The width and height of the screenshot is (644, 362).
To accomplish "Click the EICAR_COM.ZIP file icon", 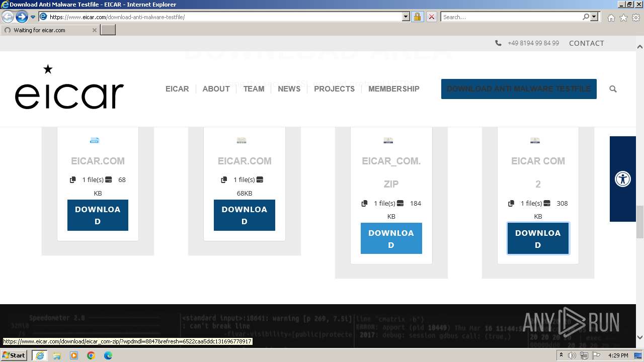I will point(388,141).
